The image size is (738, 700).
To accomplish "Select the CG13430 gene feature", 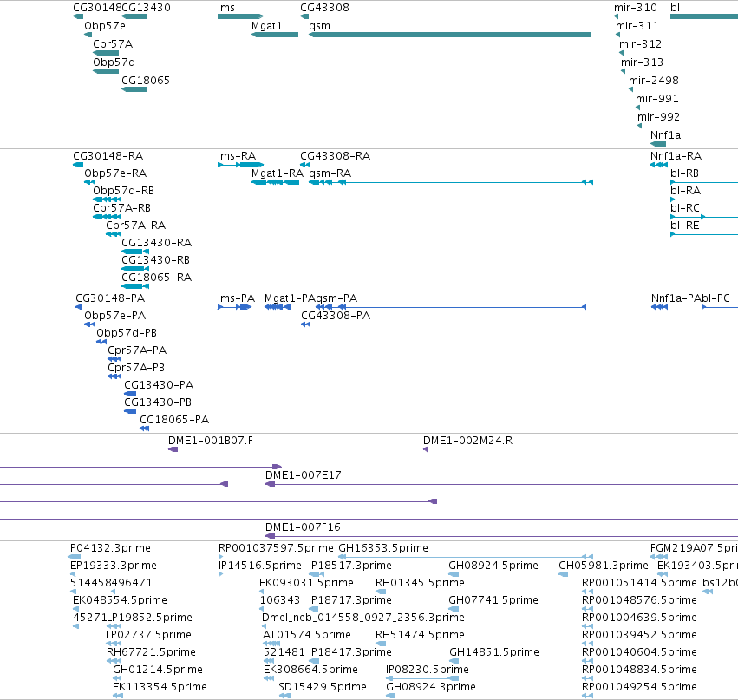I will (x=134, y=17).
